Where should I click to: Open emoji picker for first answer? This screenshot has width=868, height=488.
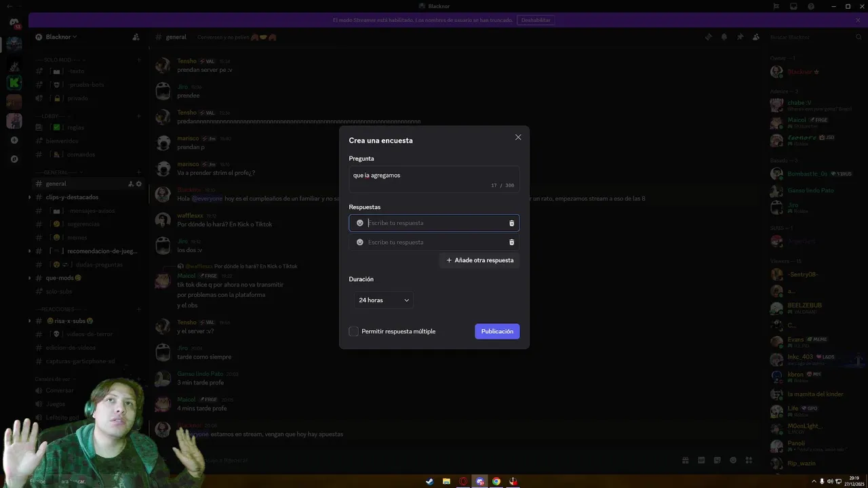360,223
